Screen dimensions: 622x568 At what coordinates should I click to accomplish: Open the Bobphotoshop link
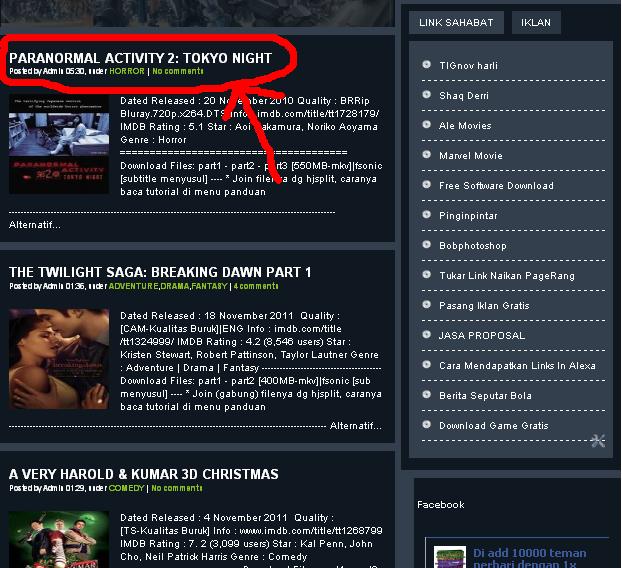(473, 246)
